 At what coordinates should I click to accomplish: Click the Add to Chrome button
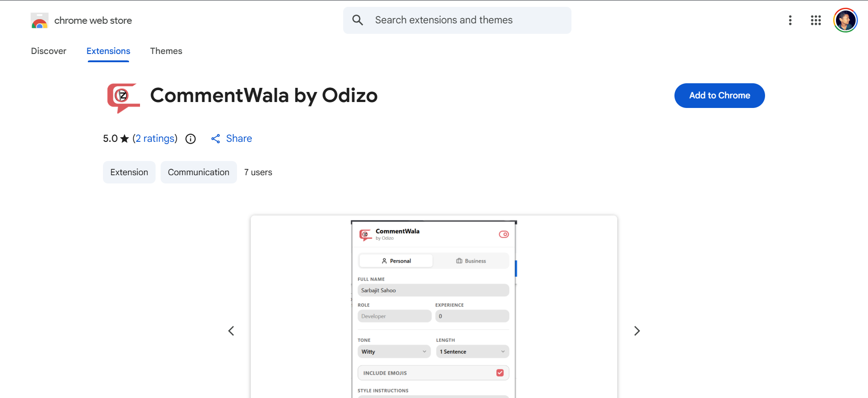(719, 96)
